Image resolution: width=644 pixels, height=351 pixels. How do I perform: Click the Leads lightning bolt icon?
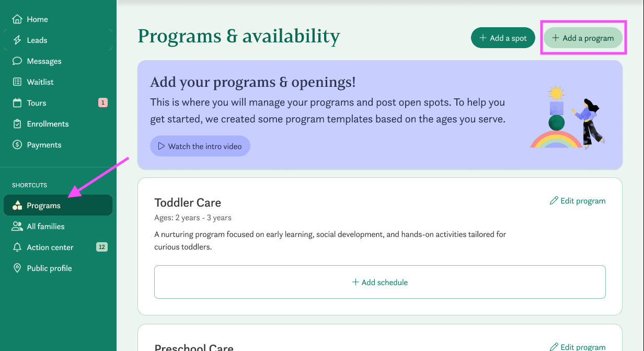[17, 40]
